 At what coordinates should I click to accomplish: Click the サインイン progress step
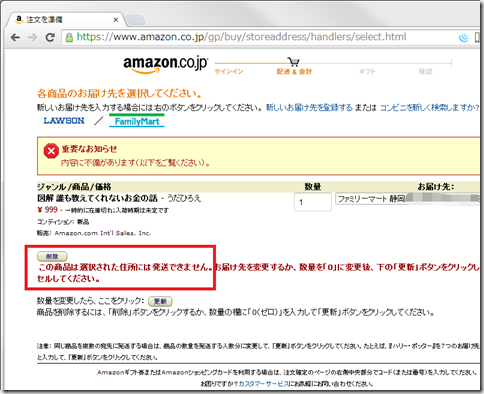tap(229, 71)
